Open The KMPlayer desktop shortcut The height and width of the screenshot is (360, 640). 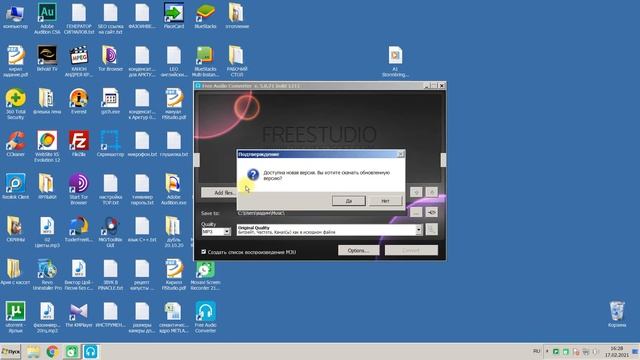coord(78,314)
